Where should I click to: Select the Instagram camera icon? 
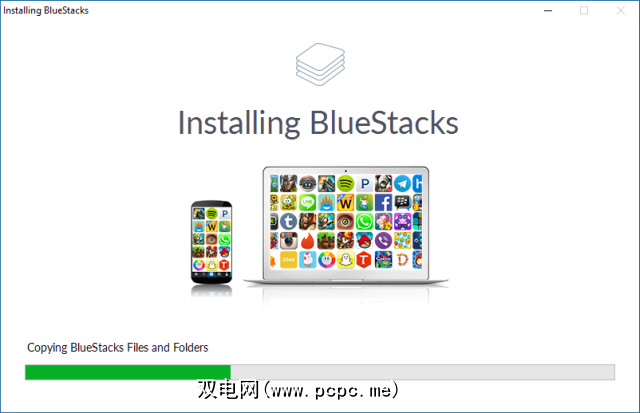click(x=288, y=241)
